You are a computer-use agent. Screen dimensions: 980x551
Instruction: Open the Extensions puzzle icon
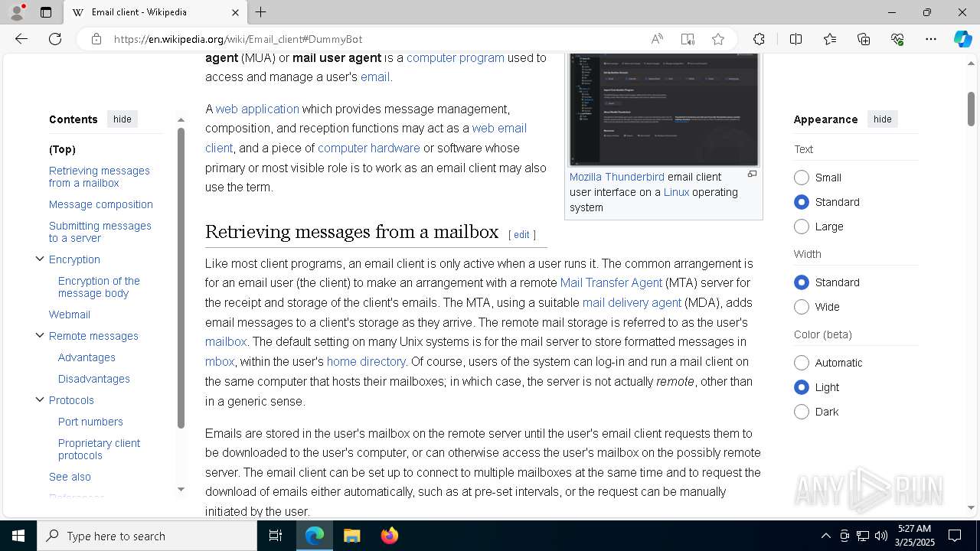[x=759, y=39]
